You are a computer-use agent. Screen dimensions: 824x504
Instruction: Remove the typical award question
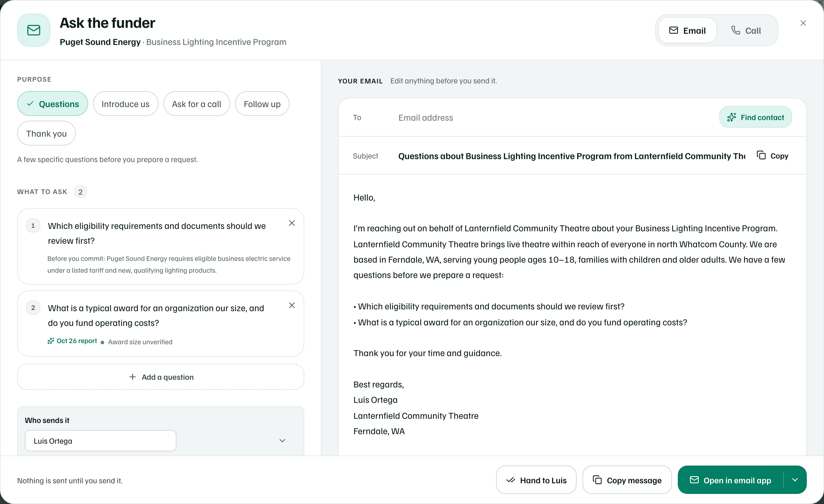(292, 305)
